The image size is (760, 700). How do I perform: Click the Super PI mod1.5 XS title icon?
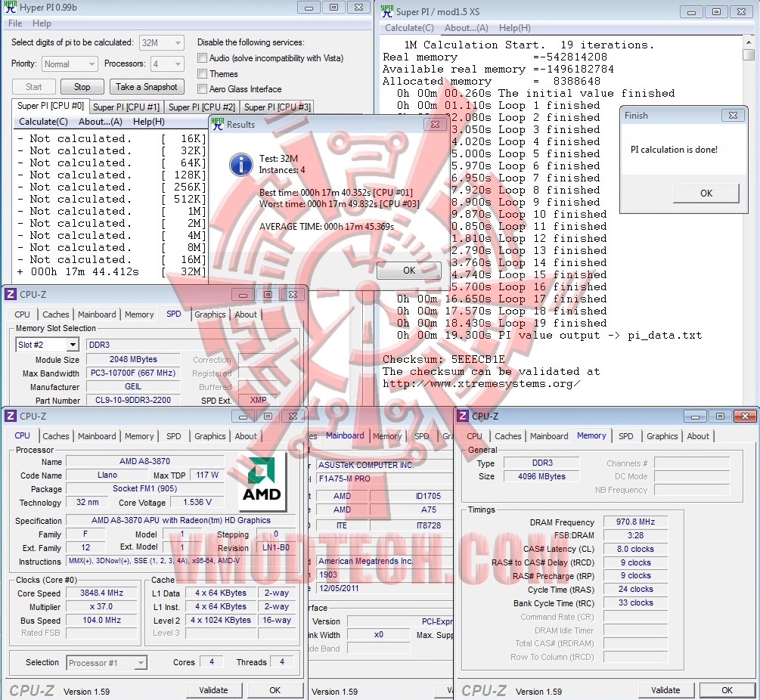(x=386, y=11)
